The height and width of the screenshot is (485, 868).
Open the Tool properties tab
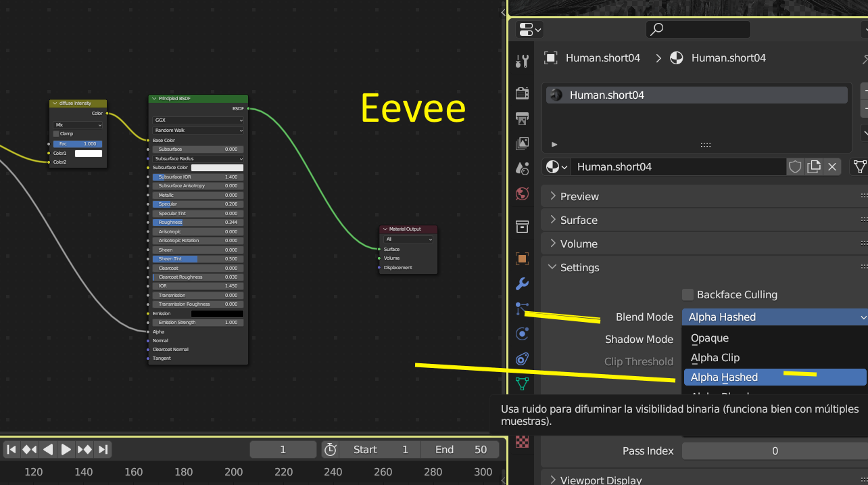point(522,61)
